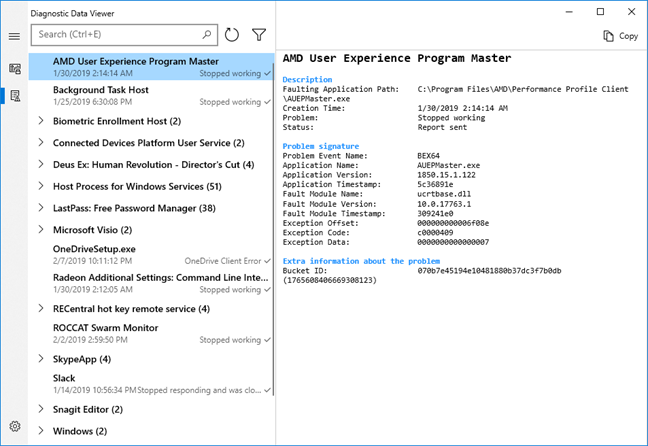Image resolution: width=648 pixels, height=446 pixels.
Task: Click the SkypeApp (4) label
Action: (x=82, y=359)
